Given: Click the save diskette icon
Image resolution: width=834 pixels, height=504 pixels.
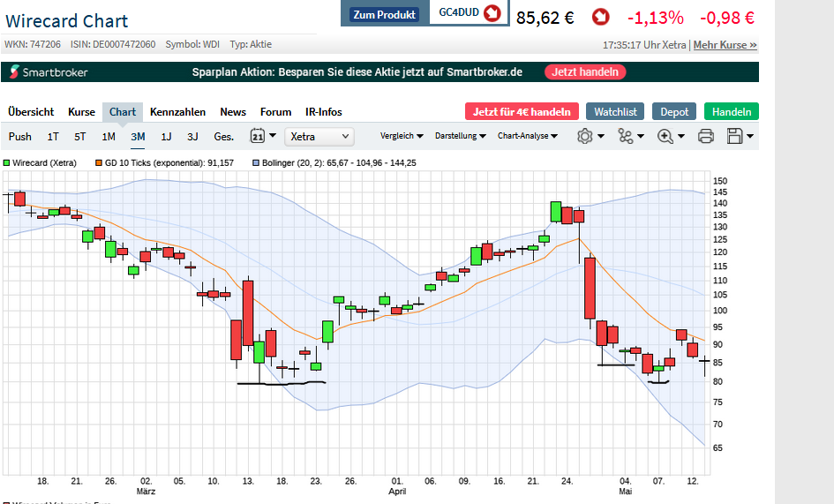Looking at the screenshot, I should tap(734, 136).
